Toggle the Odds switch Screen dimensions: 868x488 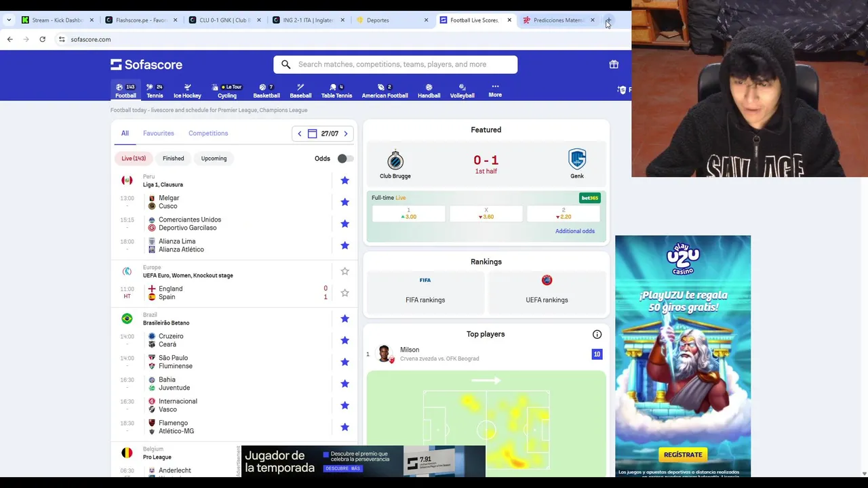[x=344, y=159]
